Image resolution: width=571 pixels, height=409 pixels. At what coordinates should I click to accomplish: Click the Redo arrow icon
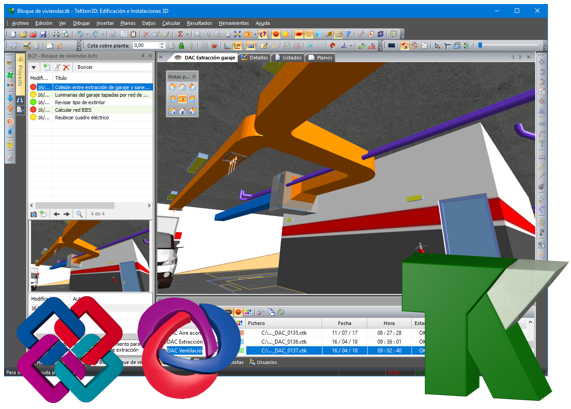point(96,34)
